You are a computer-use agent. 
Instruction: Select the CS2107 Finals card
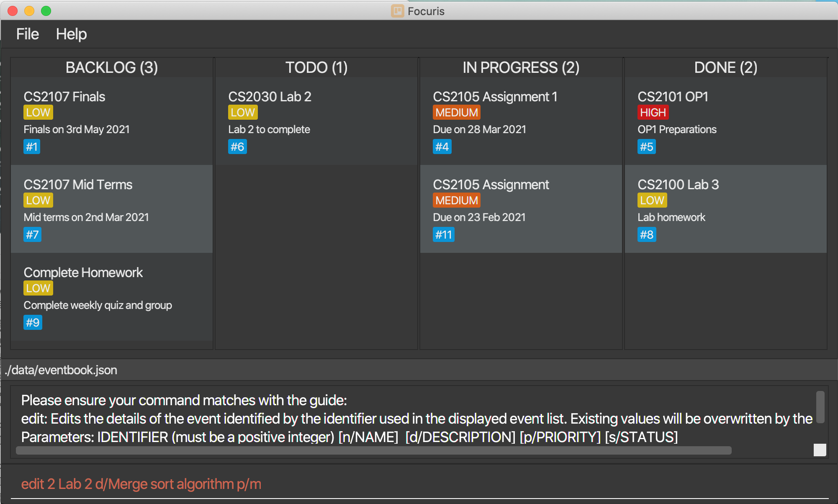(111, 121)
